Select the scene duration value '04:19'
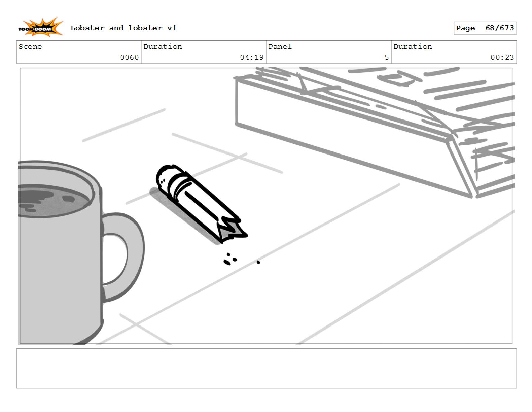 (252, 57)
